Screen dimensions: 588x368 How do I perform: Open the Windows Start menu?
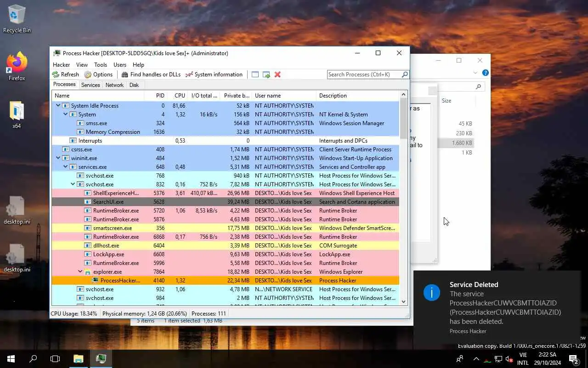pyautogui.click(x=11, y=359)
